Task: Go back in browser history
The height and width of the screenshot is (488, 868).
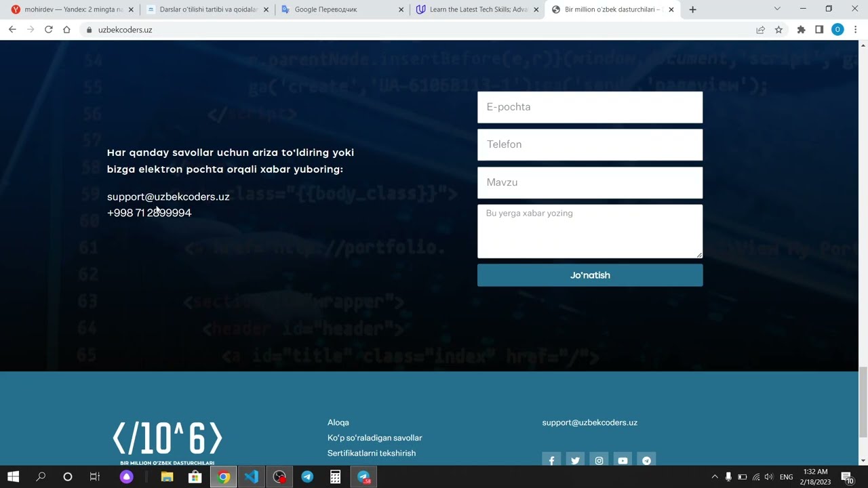Action: tap(12, 30)
